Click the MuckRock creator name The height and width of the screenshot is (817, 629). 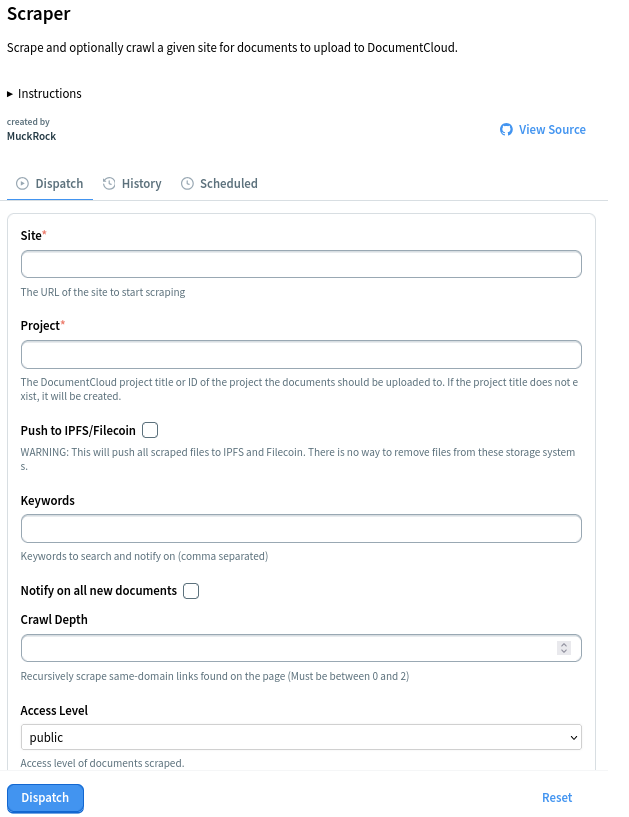[31, 136]
